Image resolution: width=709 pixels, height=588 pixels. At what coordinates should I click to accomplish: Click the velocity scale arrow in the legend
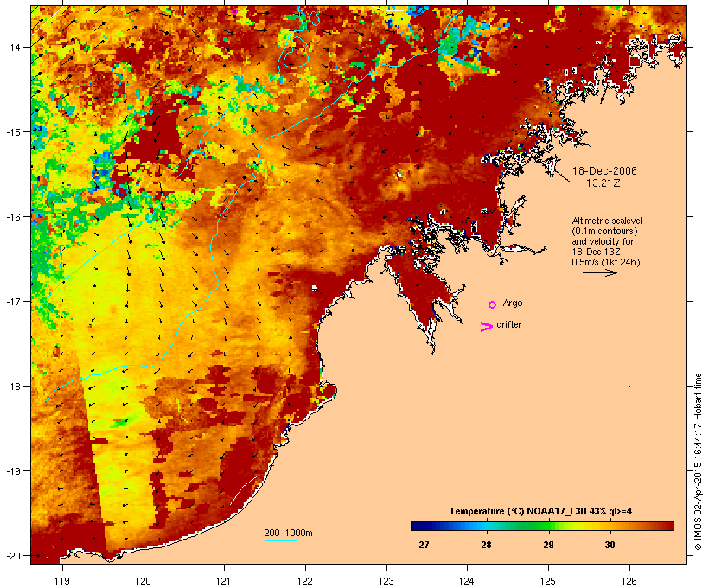599,272
